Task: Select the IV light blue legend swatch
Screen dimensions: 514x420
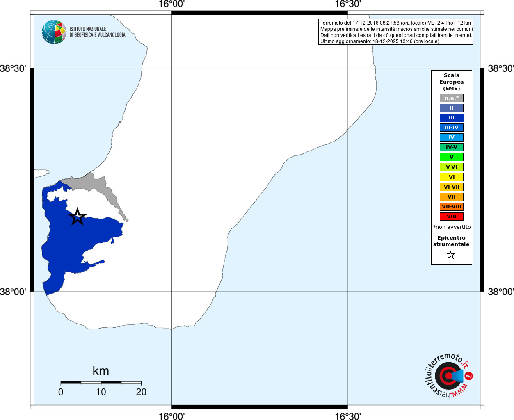Action: (452, 137)
